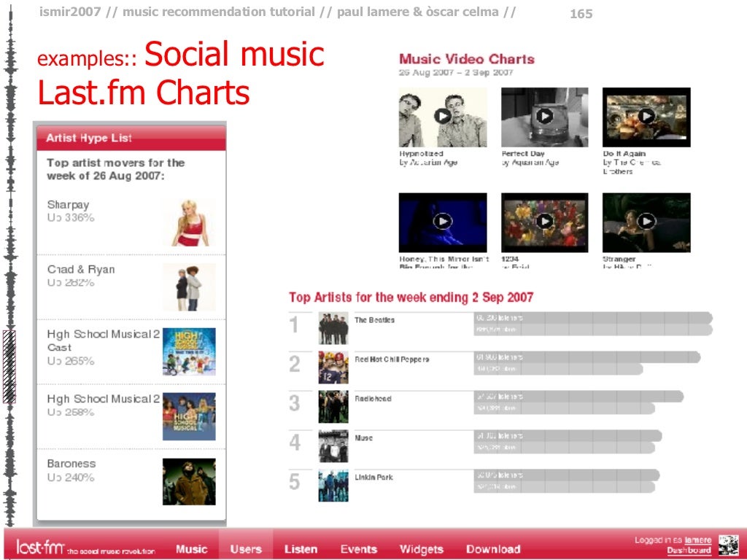Click the Muse artist name

tap(363, 438)
